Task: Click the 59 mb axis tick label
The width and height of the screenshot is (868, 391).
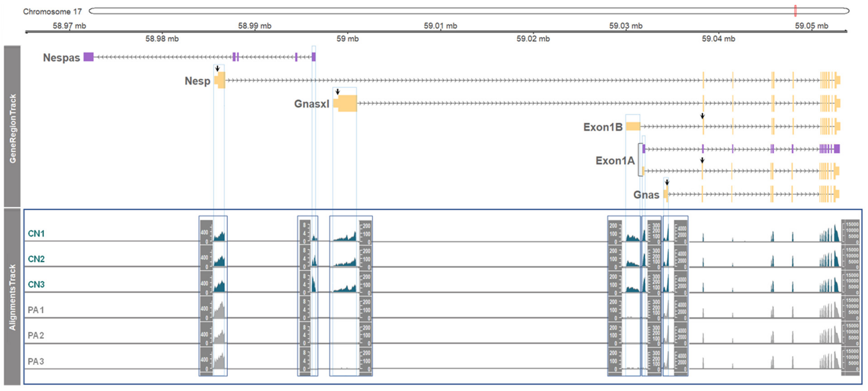Action: click(x=347, y=39)
